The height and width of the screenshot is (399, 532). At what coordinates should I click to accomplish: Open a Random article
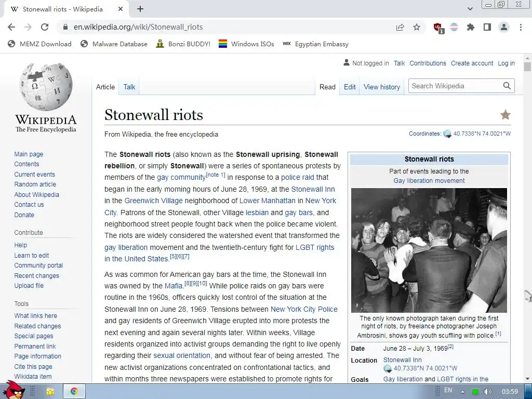(35, 184)
